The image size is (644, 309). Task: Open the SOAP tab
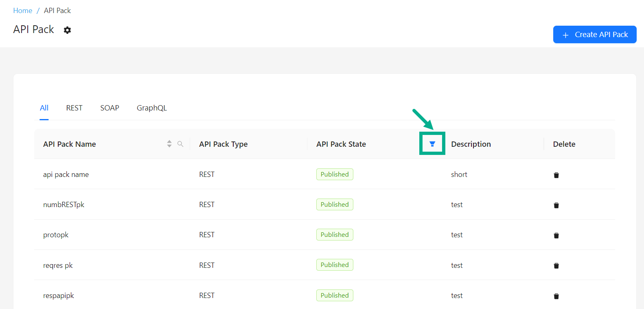coord(110,108)
